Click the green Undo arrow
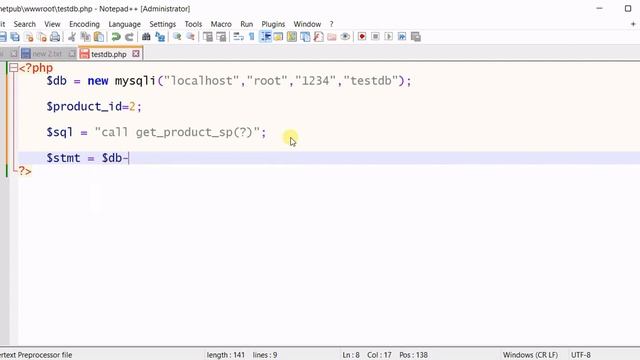The height and width of the screenshot is (360, 640). coord(116,37)
